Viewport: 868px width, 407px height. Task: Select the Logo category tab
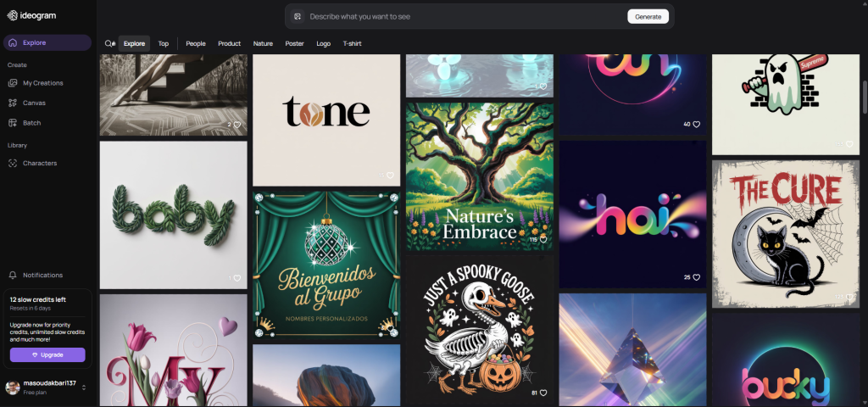pos(323,43)
